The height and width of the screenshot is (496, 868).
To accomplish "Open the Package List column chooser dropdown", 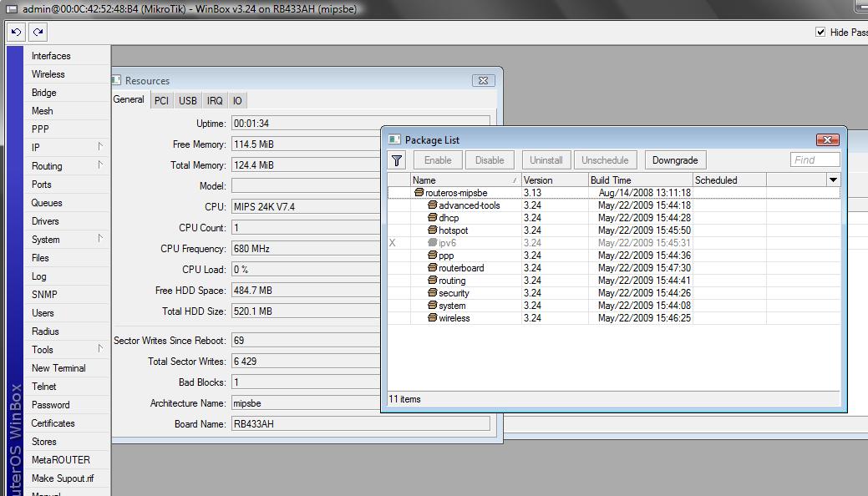I will [x=833, y=180].
